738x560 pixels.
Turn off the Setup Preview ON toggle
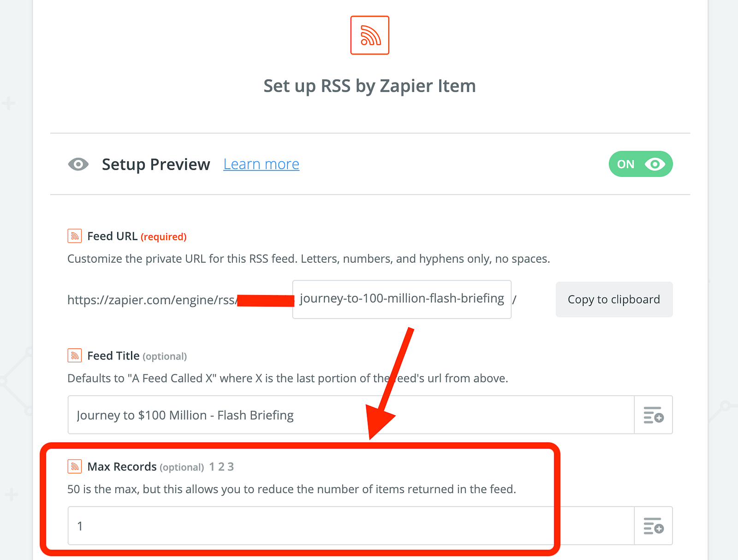(x=640, y=164)
